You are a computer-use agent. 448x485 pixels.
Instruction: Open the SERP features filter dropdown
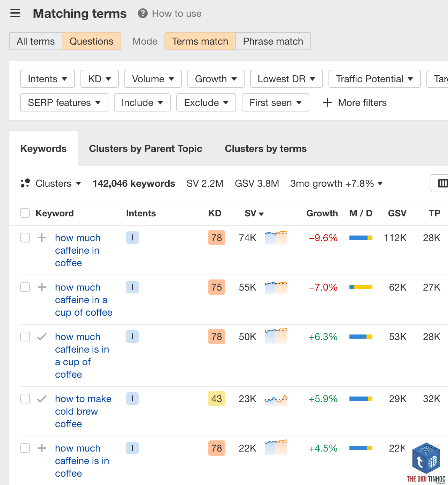point(64,102)
